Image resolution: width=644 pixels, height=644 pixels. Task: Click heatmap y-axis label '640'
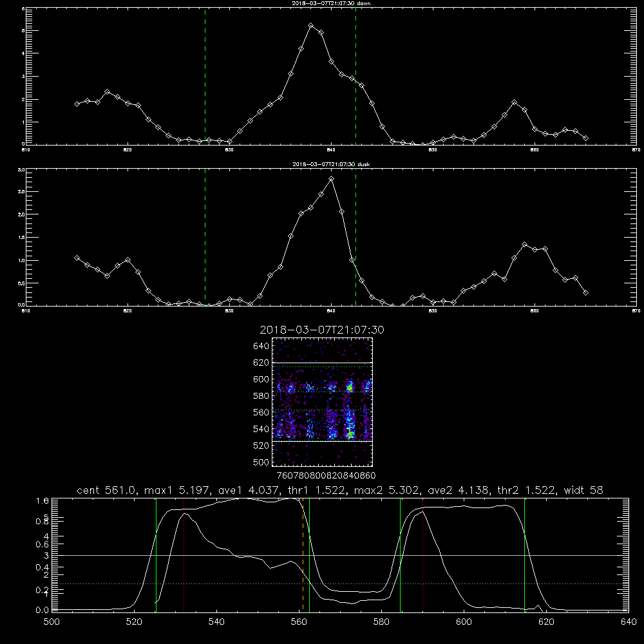click(261, 346)
